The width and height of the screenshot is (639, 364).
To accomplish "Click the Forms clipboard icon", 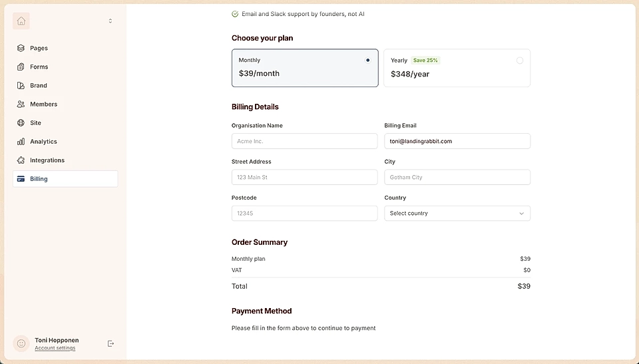I will coord(21,67).
